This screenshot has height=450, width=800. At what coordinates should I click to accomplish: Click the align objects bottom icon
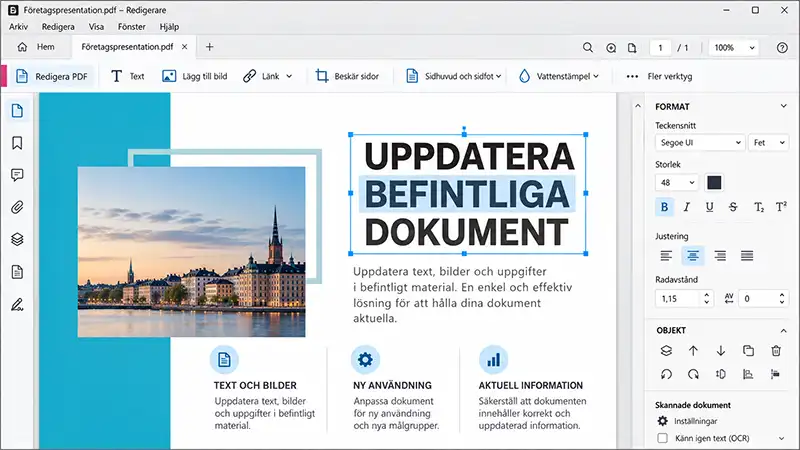(x=748, y=374)
